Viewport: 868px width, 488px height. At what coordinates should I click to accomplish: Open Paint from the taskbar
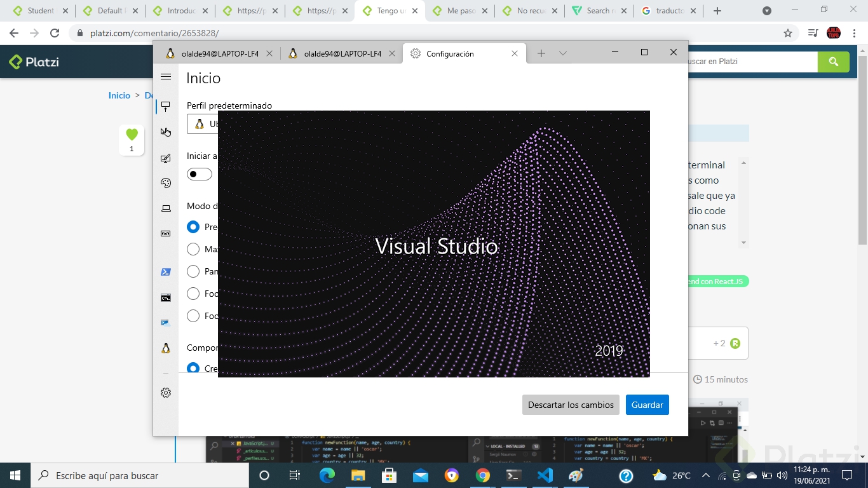pos(576,475)
